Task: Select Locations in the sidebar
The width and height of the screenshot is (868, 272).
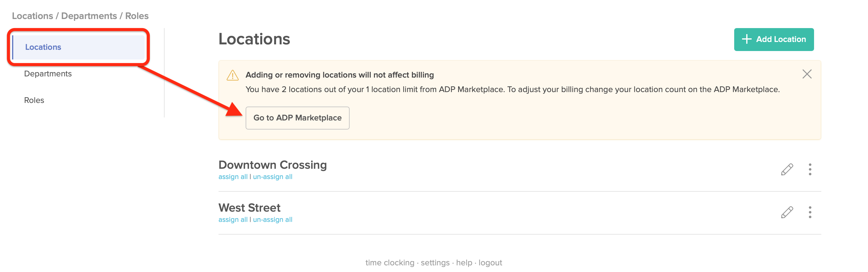Action: click(x=78, y=47)
